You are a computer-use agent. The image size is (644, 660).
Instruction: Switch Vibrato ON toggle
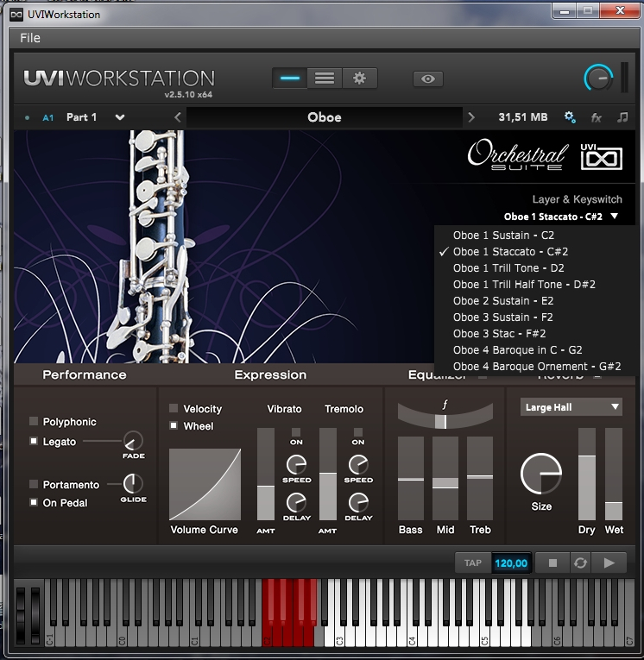click(x=296, y=432)
